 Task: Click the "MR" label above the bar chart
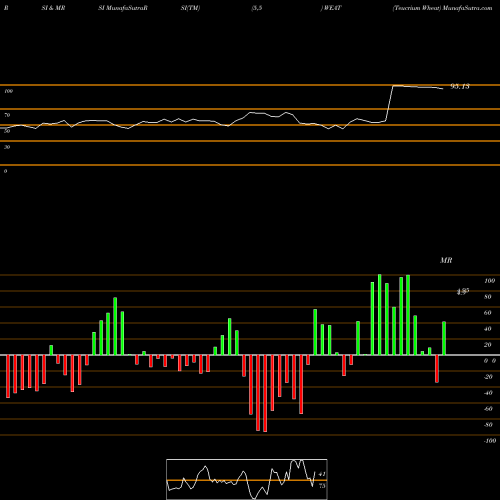(x=446, y=260)
